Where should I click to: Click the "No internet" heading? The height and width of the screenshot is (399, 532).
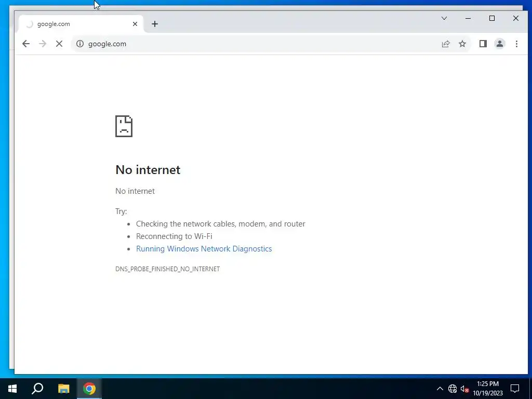[148, 170]
